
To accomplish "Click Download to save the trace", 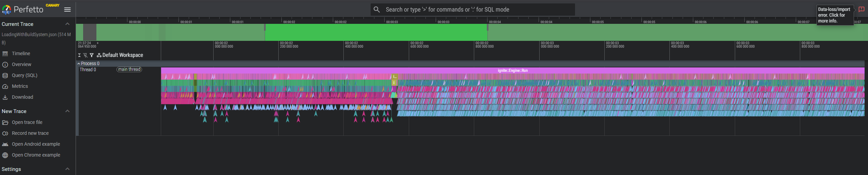I will (x=22, y=97).
